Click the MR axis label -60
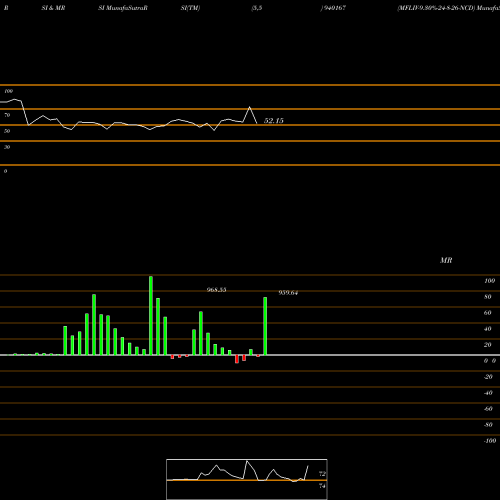This screenshot has height=500, width=500. (x=488, y=409)
